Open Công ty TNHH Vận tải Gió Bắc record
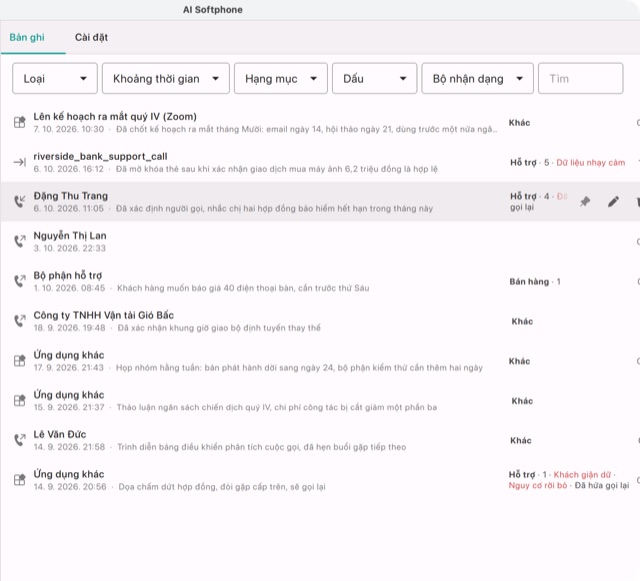 click(x=104, y=315)
